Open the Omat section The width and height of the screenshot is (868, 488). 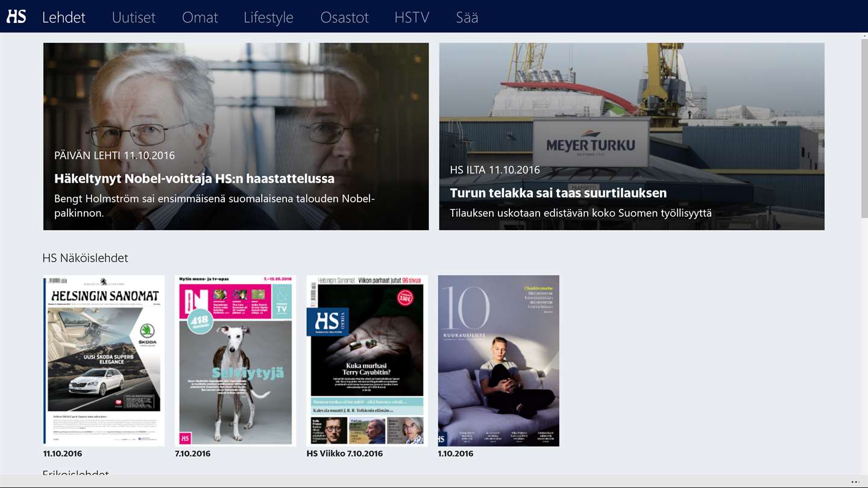point(200,17)
